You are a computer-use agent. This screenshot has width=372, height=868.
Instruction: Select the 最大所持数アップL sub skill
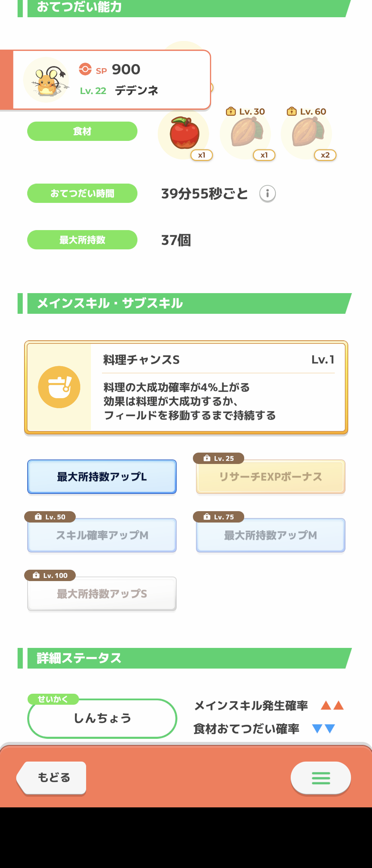click(102, 477)
